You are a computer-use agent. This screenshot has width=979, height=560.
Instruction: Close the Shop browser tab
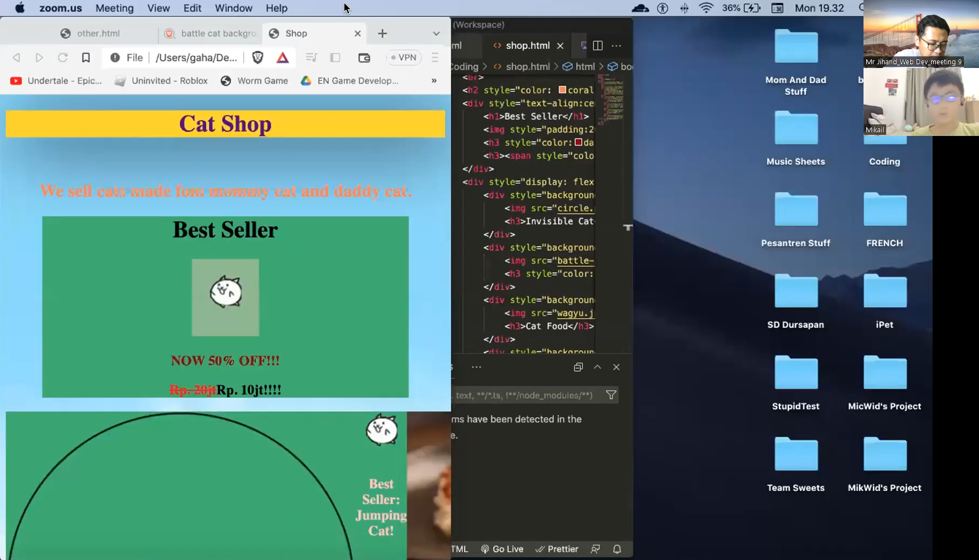point(357,33)
